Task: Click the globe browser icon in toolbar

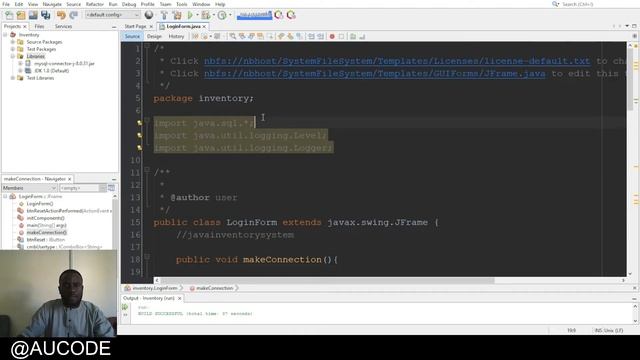Action: coord(149,15)
